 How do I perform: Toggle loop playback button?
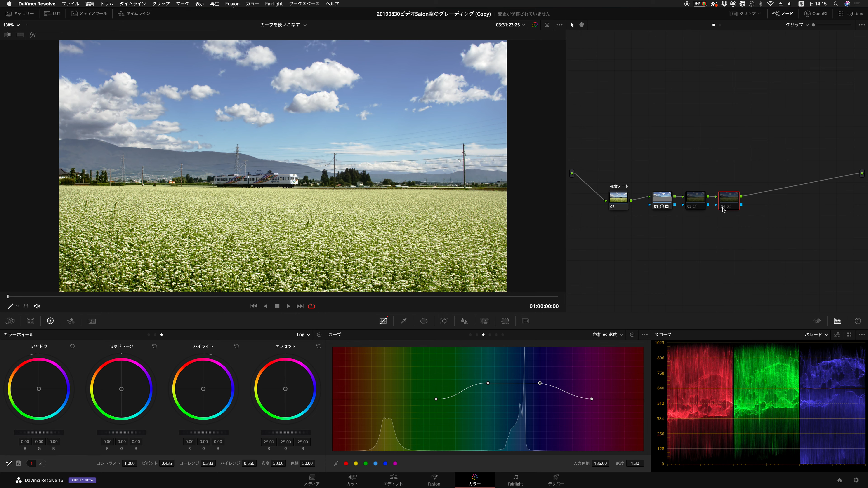[311, 306]
